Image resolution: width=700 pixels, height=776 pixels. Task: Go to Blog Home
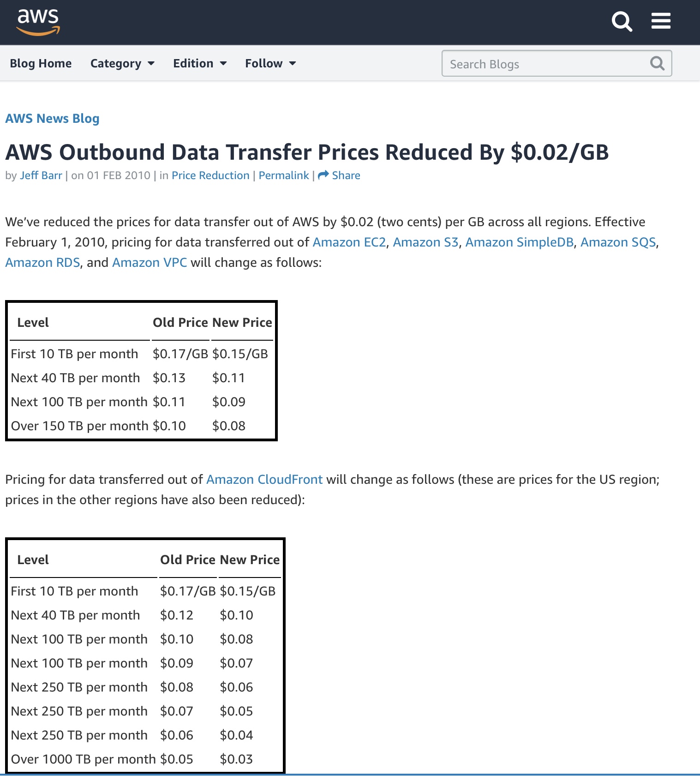click(41, 63)
